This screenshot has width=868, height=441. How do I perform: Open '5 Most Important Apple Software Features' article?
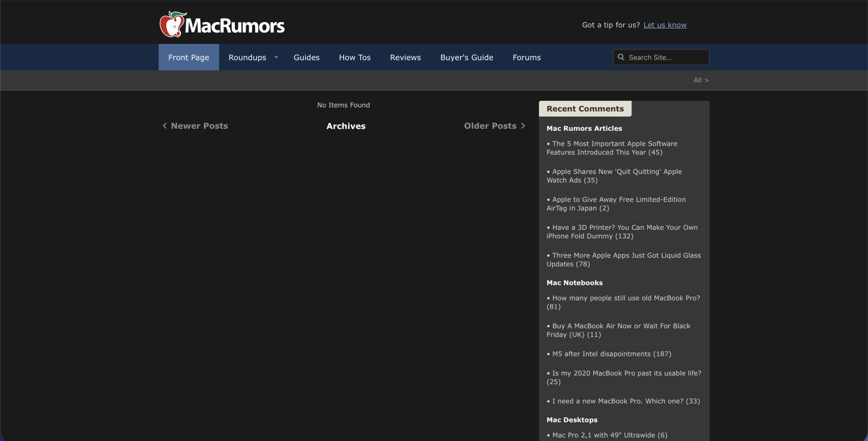tap(612, 148)
